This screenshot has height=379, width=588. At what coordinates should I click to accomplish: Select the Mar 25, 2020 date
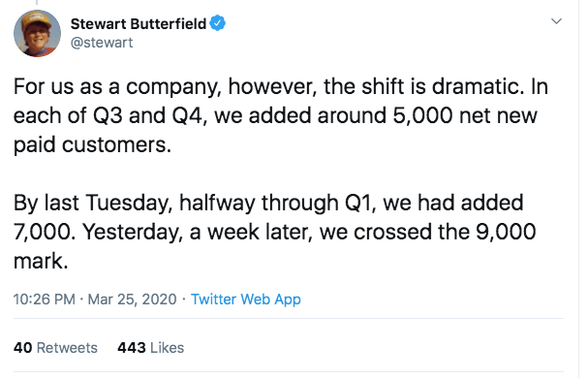(x=132, y=300)
